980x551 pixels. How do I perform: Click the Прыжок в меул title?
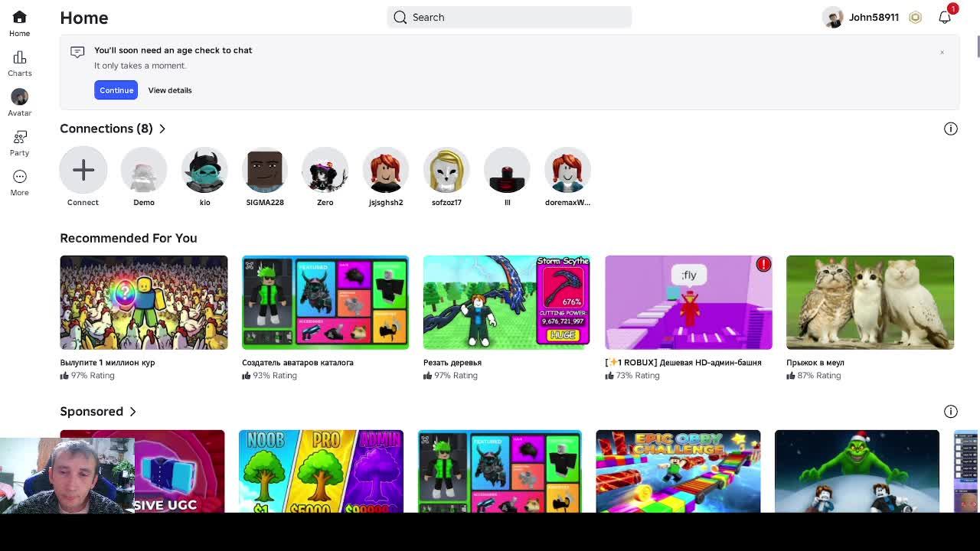(x=815, y=363)
